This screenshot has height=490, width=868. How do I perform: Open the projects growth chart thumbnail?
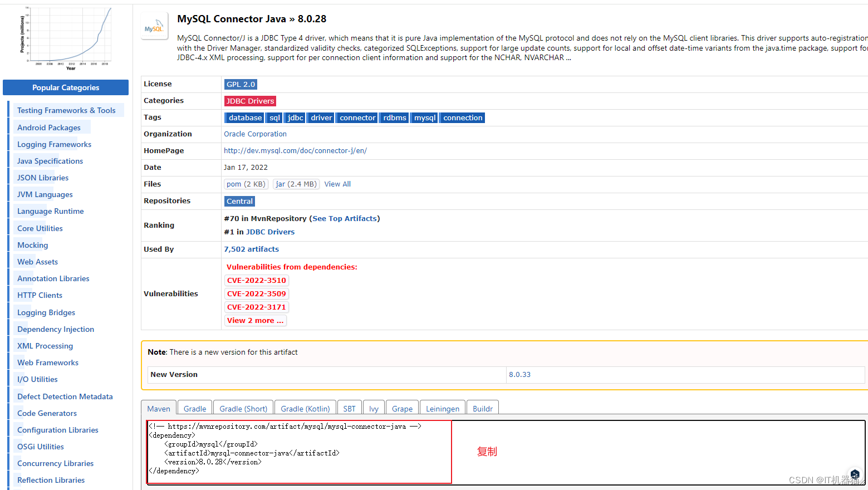(66, 38)
